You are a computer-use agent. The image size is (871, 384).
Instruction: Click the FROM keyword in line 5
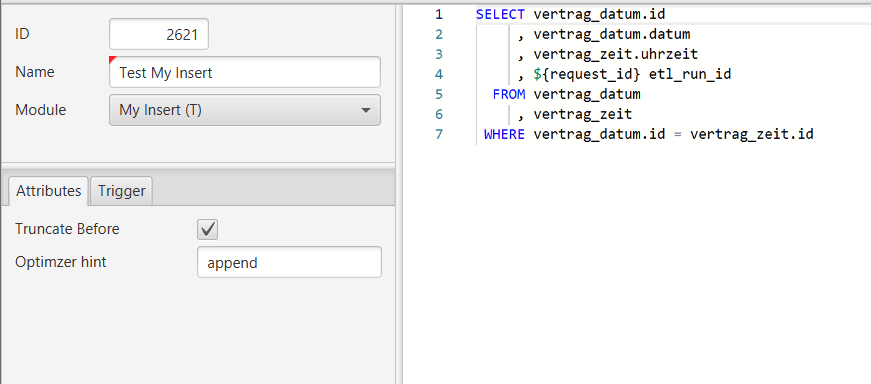(509, 94)
